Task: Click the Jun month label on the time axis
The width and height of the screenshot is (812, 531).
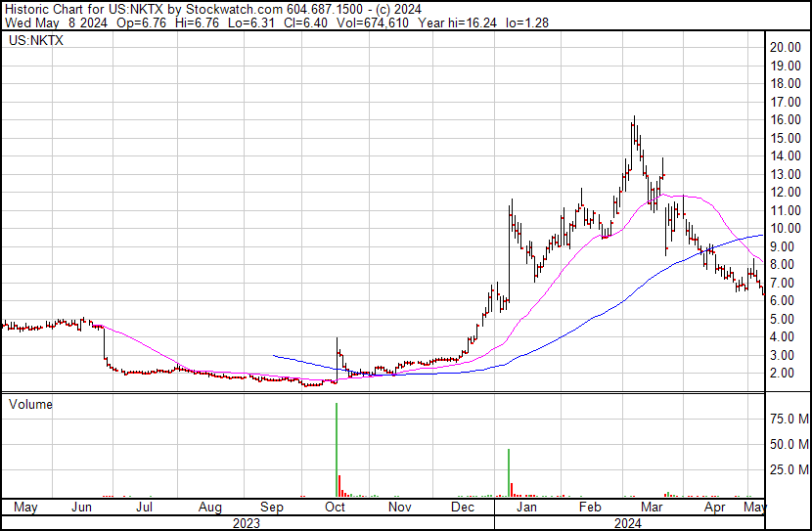Action: pos(81,508)
